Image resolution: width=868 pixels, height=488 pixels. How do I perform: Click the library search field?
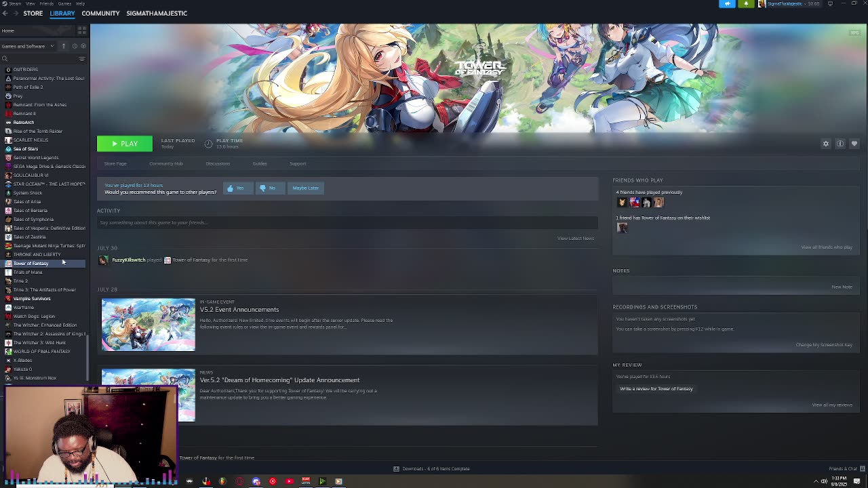point(39,59)
